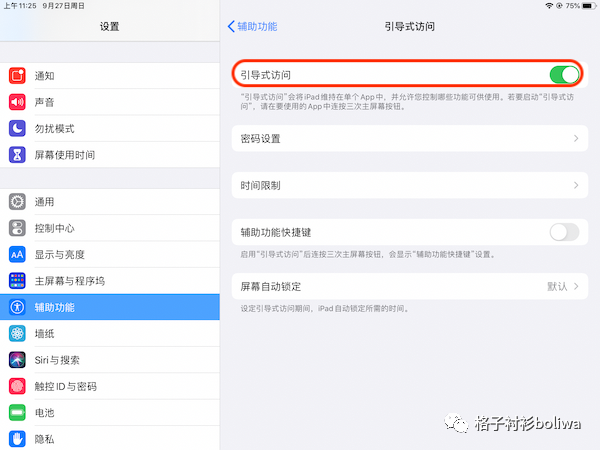
Task: Tap the rotation lock status icon
Action: 559,6
